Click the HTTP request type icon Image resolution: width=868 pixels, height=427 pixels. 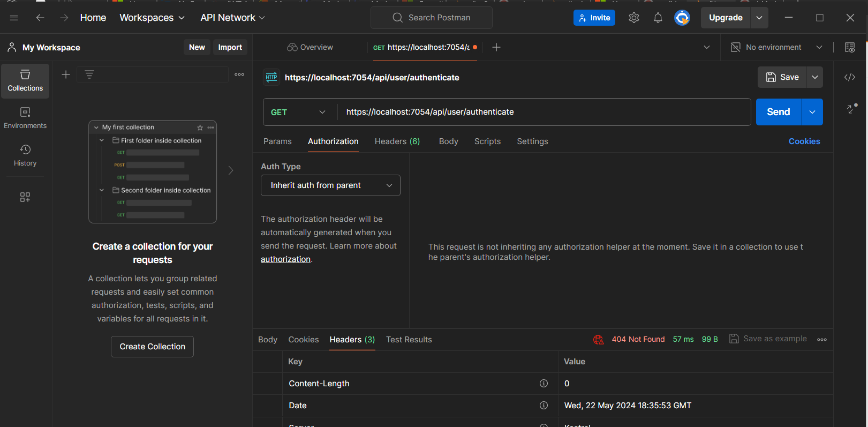point(271,77)
